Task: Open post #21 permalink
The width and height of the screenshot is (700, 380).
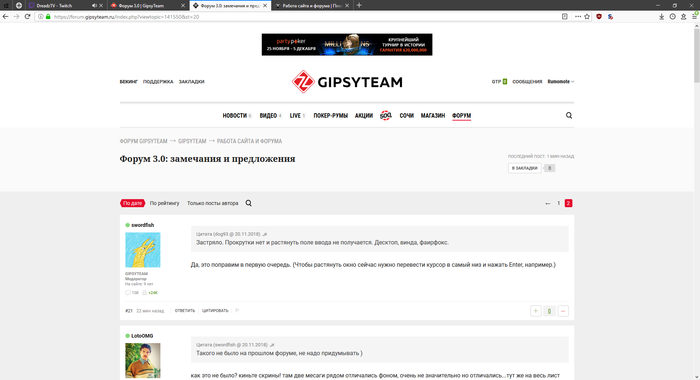Action: tap(129, 311)
